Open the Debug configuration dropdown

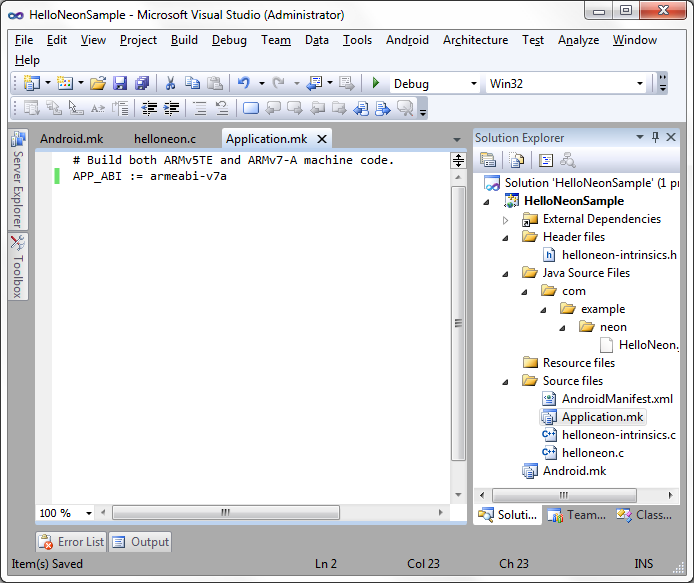click(474, 84)
